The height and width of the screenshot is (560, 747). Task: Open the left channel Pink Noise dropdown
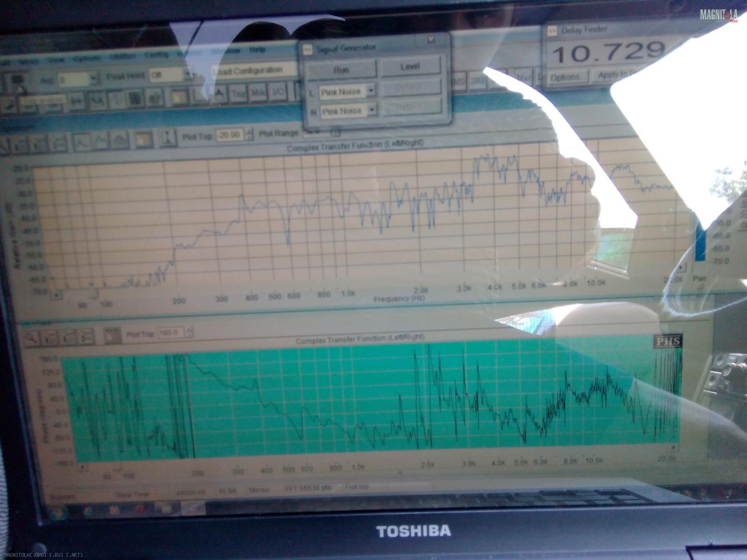tap(348, 91)
